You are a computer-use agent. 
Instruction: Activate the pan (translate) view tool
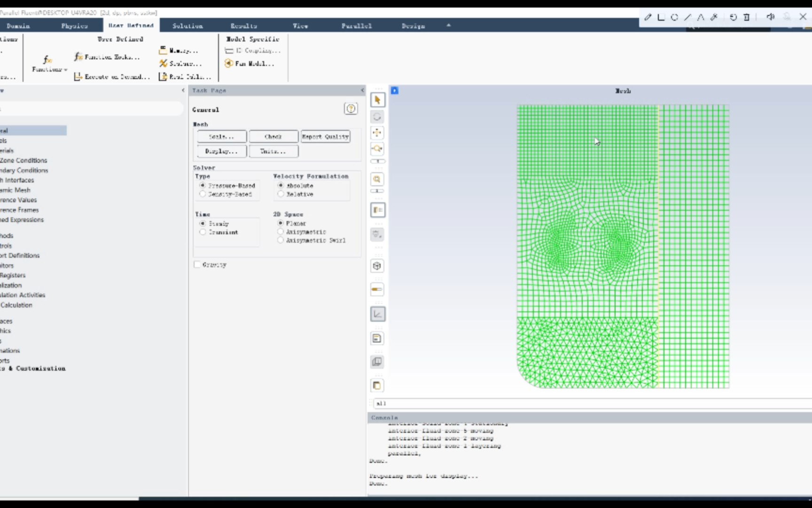pos(377,133)
